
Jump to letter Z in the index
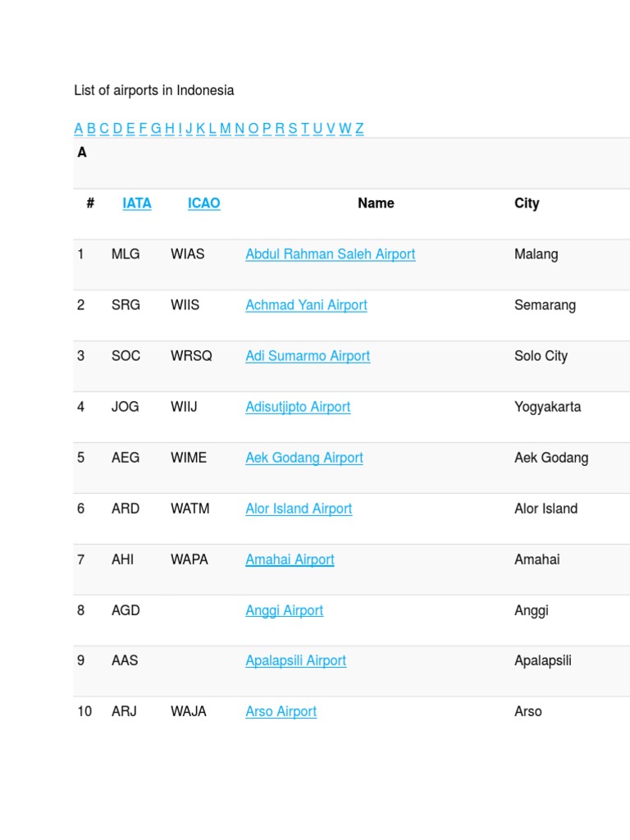click(359, 129)
